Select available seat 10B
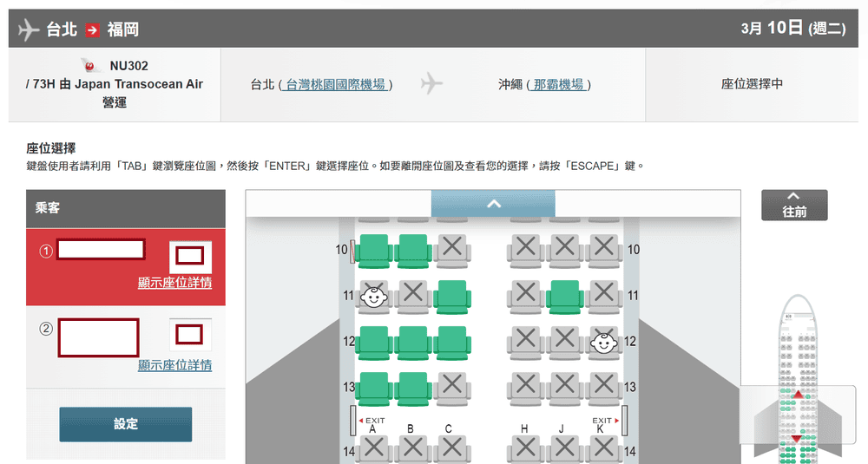Screen dimensions: 868x464 [x=413, y=250]
